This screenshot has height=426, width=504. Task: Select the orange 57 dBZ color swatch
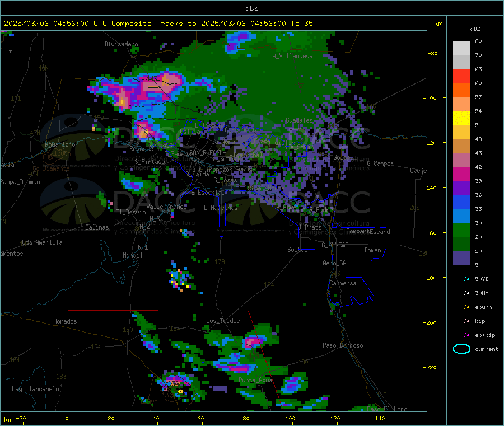[x=461, y=90]
